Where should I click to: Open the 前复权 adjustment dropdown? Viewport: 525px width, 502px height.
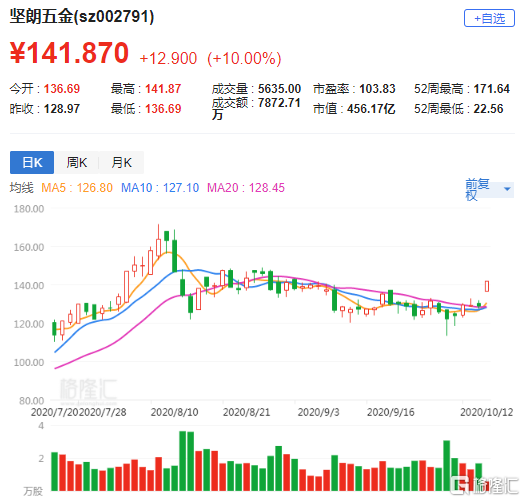[x=489, y=190]
